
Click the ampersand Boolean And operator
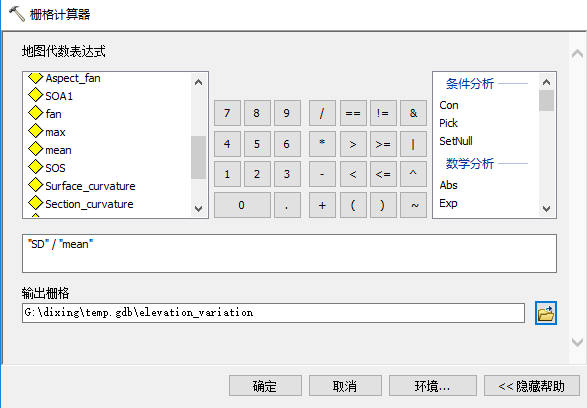pos(413,113)
